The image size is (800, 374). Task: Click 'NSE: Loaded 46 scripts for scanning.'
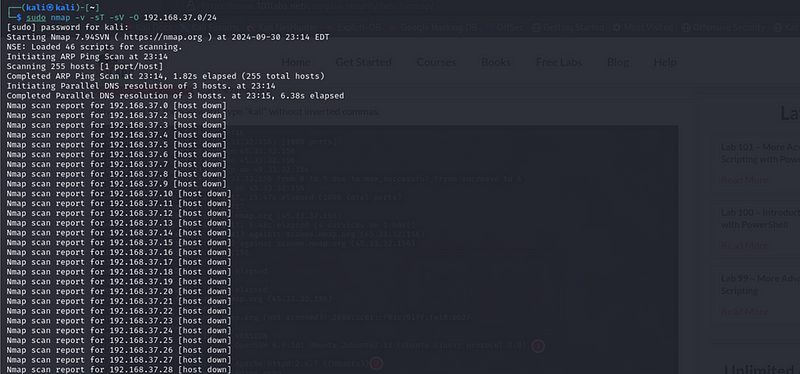(x=94, y=47)
